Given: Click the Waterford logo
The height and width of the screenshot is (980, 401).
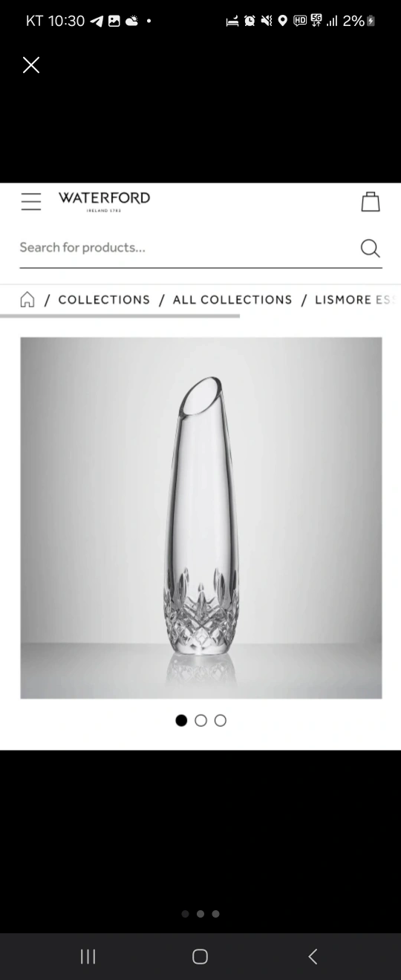Looking at the screenshot, I should pyautogui.click(x=105, y=201).
